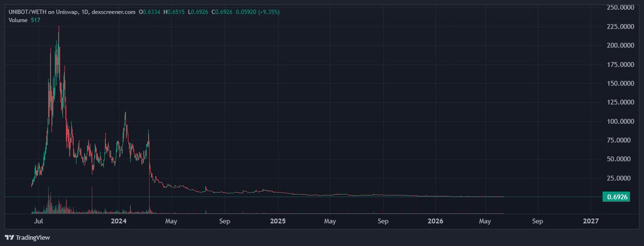This screenshot has width=644, height=246.
Task: Click the 125.0000 price axis label
Action: pos(620,102)
